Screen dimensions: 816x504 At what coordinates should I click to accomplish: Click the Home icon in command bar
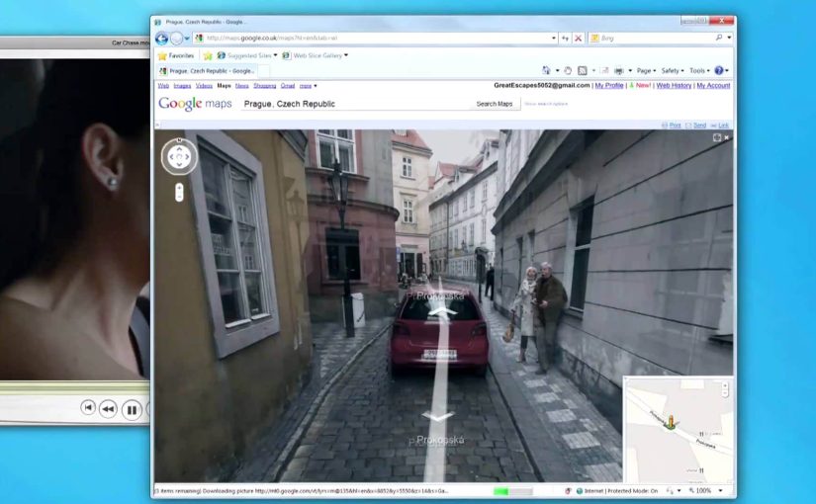tap(546, 70)
